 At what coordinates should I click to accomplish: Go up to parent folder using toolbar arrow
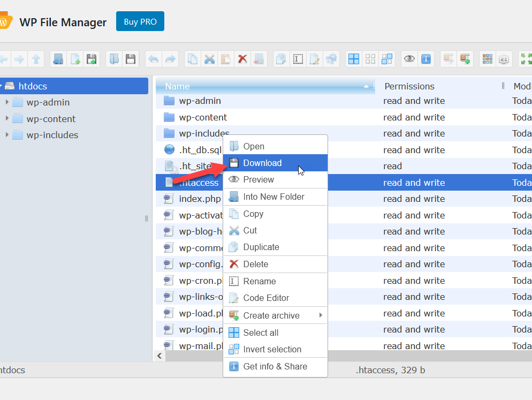point(36,59)
